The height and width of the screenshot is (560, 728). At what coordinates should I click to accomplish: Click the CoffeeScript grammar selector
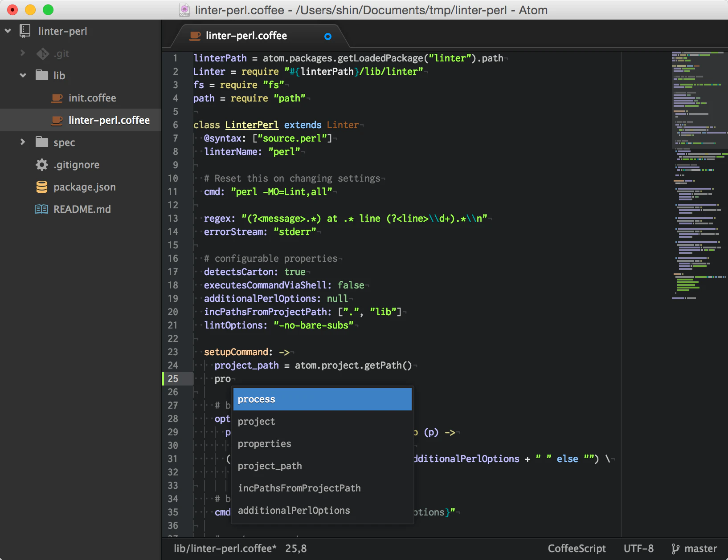577,548
